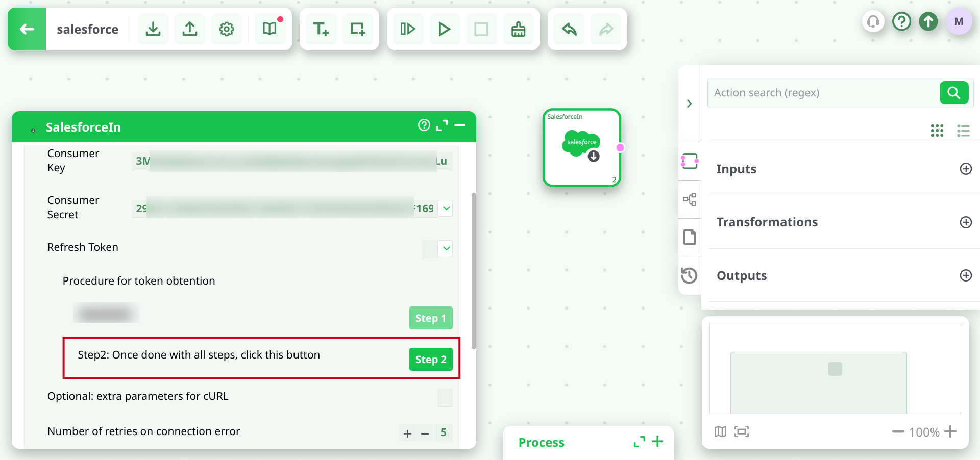Click the SalesforceIn panel scrollbar

pos(474,271)
